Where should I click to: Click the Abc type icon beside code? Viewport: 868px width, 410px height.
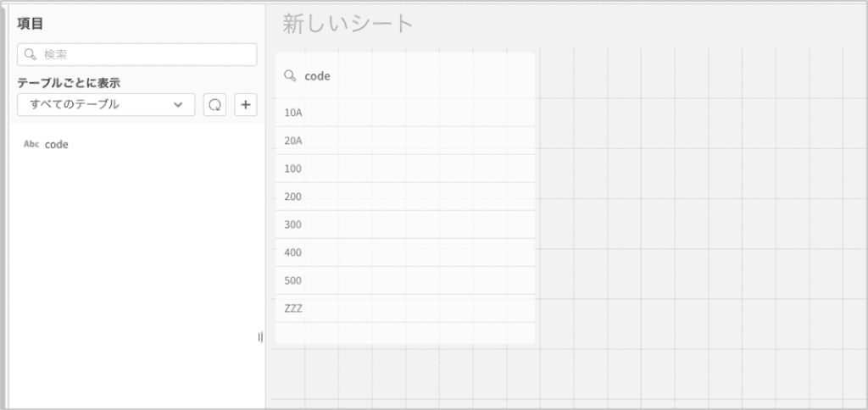coord(31,144)
